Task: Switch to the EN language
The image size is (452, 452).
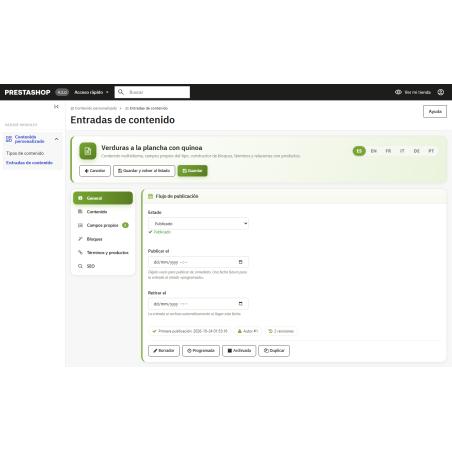Action: pyautogui.click(x=374, y=151)
